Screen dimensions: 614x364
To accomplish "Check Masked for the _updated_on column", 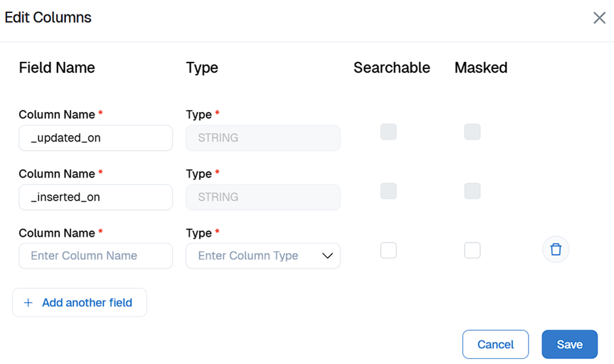I will click(472, 132).
